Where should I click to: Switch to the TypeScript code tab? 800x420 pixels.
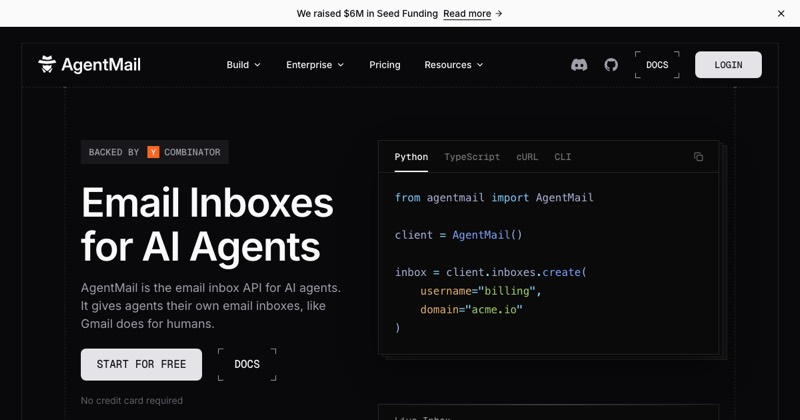point(472,157)
